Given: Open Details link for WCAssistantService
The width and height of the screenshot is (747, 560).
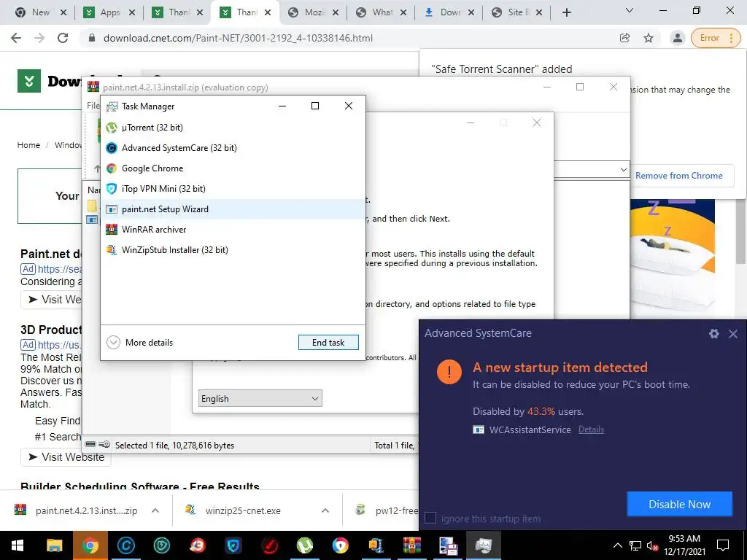Looking at the screenshot, I should pyautogui.click(x=591, y=429).
